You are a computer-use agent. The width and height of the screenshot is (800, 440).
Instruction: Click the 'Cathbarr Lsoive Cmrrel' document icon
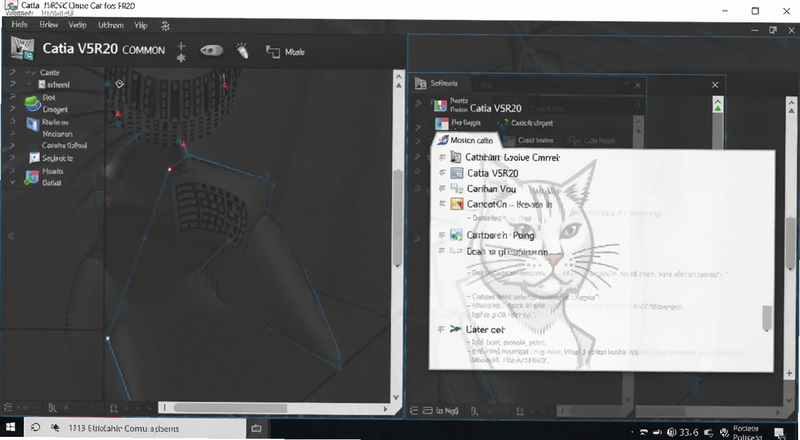pos(456,157)
